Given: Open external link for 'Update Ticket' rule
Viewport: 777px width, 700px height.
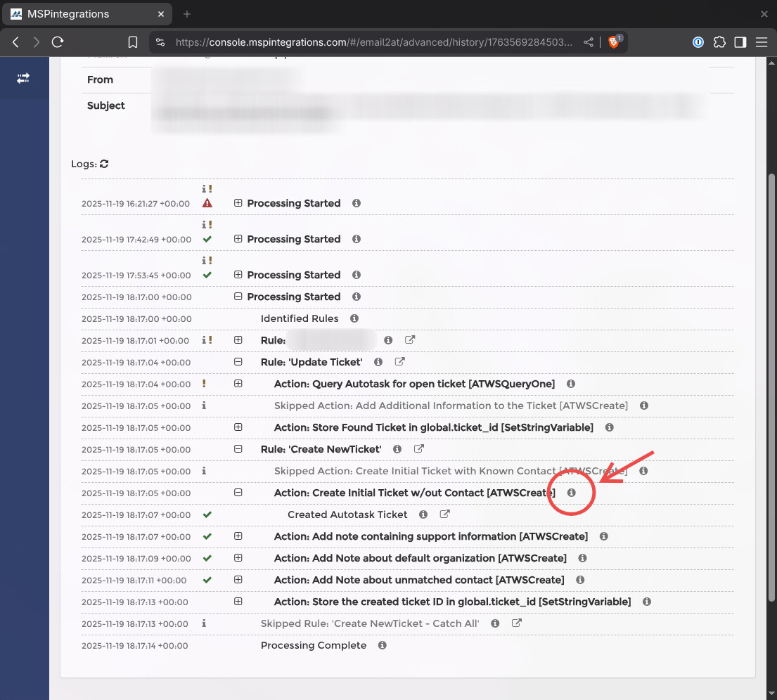Looking at the screenshot, I should click(399, 362).
